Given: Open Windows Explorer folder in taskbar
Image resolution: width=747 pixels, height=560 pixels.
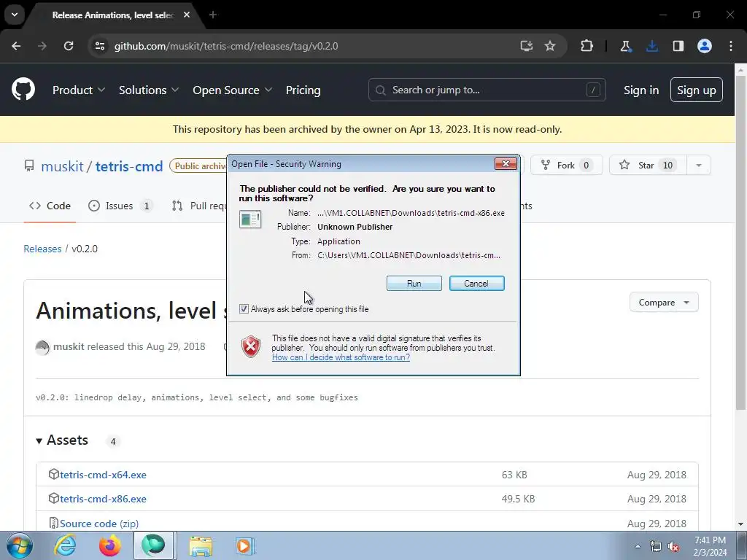Looking at the screenshot, I should tap(201, 545).
